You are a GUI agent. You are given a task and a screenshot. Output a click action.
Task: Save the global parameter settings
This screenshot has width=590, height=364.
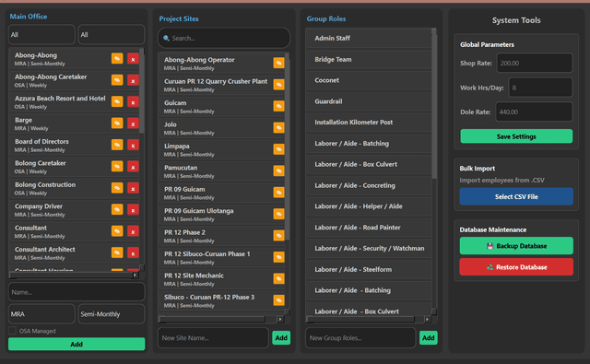[x=516, y=136]
